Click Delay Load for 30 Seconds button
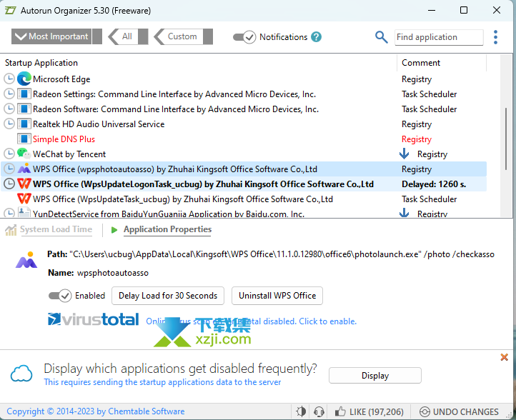Screen dimensions: 516x420 [168, 296]
